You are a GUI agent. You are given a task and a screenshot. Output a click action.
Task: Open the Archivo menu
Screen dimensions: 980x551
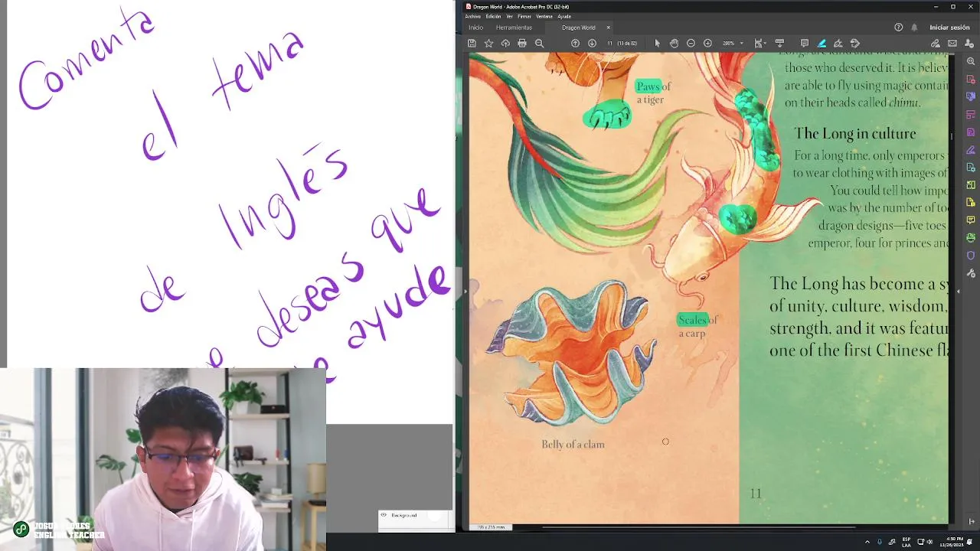[x=473, y=16]
